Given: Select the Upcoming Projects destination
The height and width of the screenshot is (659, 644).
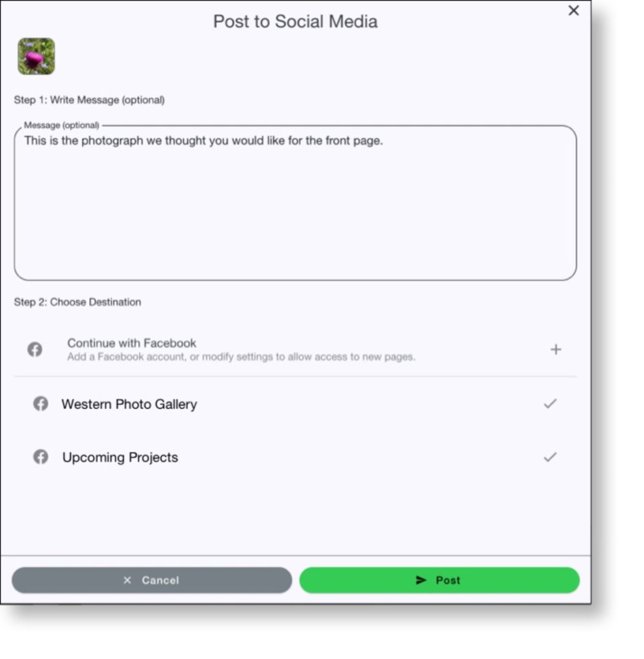Looking at the screenshot, I should [296, 458].
